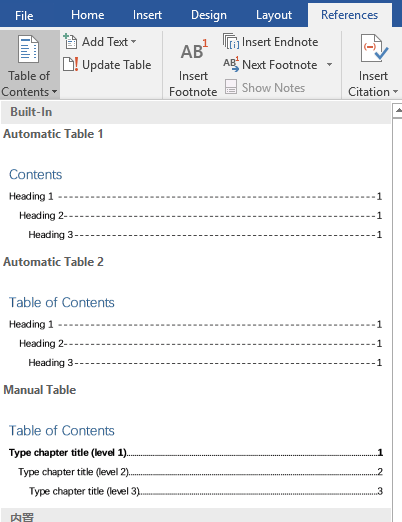Open the Layout ribbon tab
The image size is (402, 522).
click(274, 15)
